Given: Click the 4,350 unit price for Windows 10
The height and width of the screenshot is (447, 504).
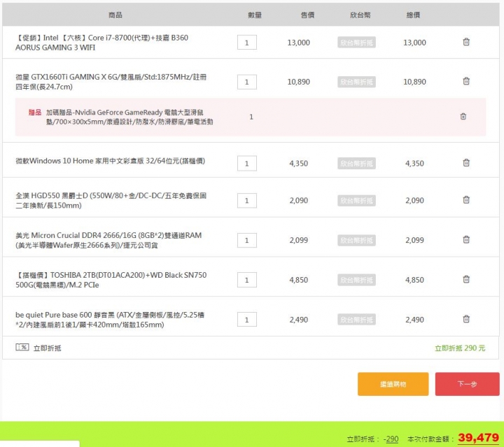Looking at the screenshot, I should point(299,164).
